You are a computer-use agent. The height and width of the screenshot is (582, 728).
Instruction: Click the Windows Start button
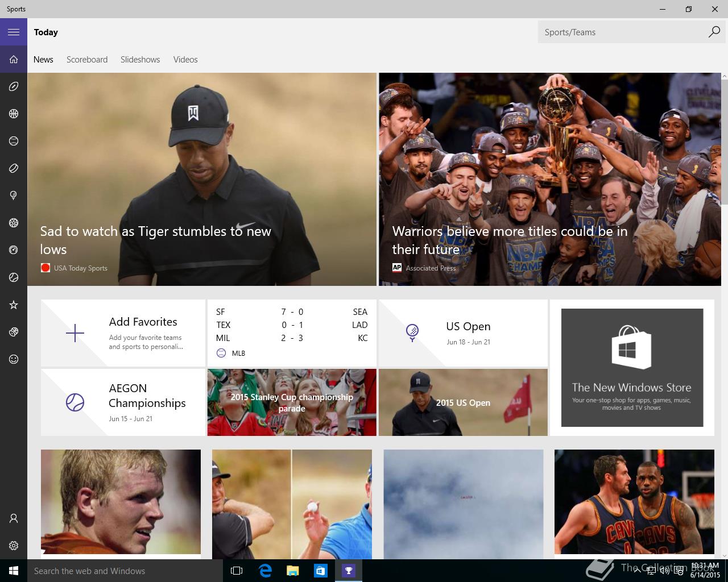coord(14,571)
